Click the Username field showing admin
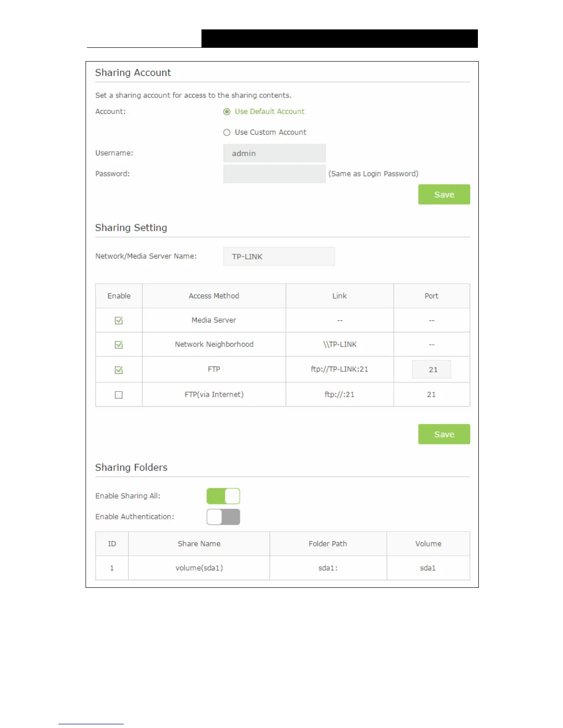 tap(274, 153)
